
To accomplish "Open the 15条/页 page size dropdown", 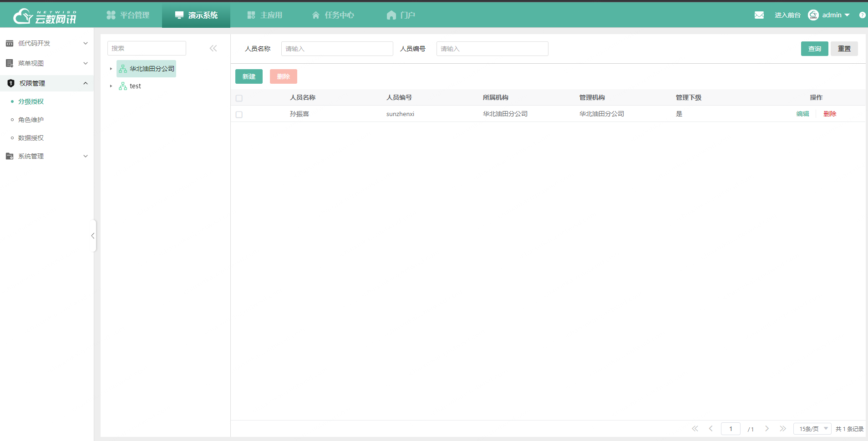I will click(x=812, y=429).
